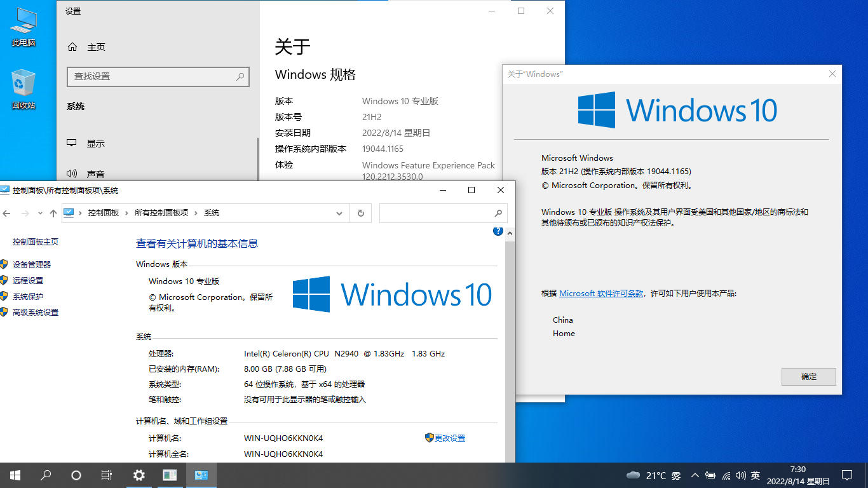Select 声音 in Settings sidebar

96,173
